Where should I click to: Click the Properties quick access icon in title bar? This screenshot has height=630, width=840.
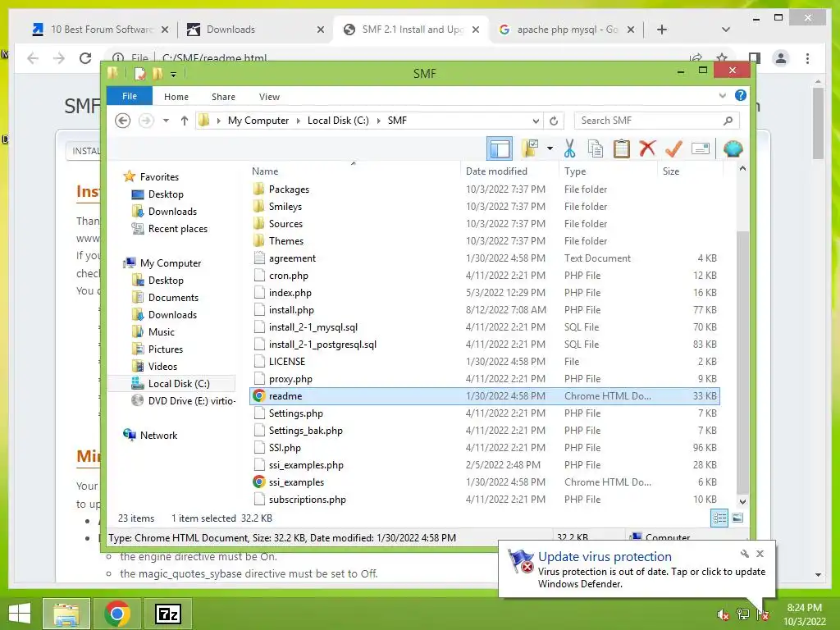point(139,73)
